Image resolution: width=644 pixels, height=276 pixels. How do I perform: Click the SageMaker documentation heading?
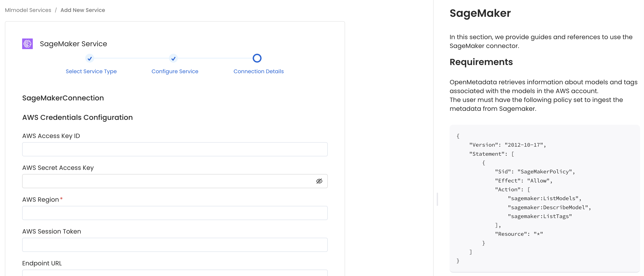click(x=480, y=13)
